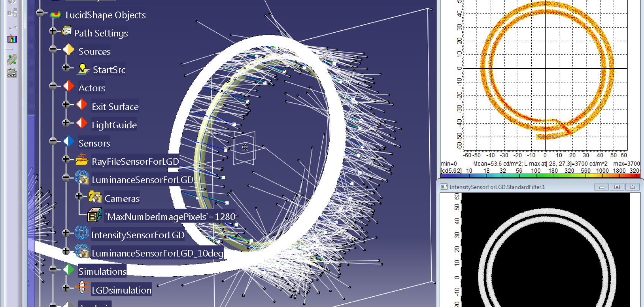The image size is (644, 307).
Task: Select the LightGuide tree label
Action: 114,125
